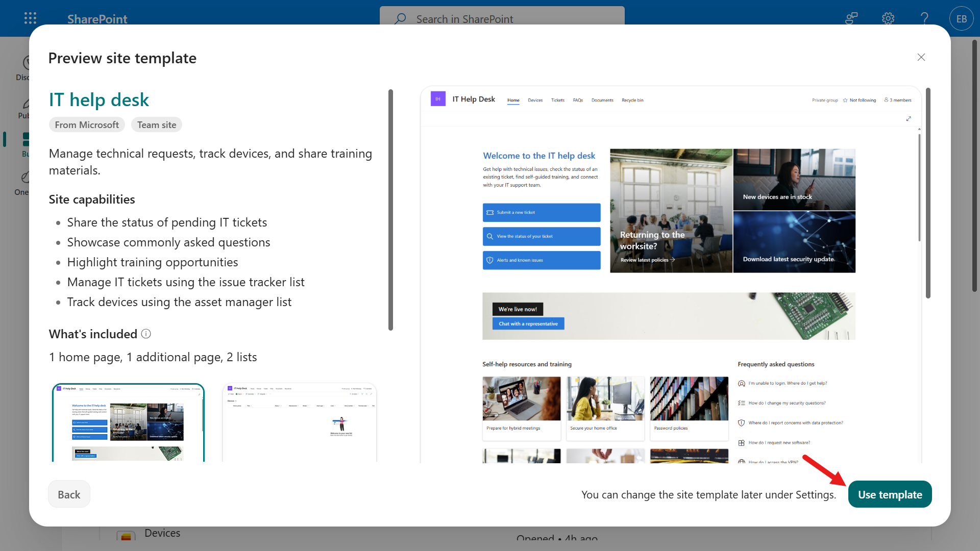Image resolution: width=980 pixels, height=551 pixels.
Task: Open Review latest policies link
Action: (647, 260)
